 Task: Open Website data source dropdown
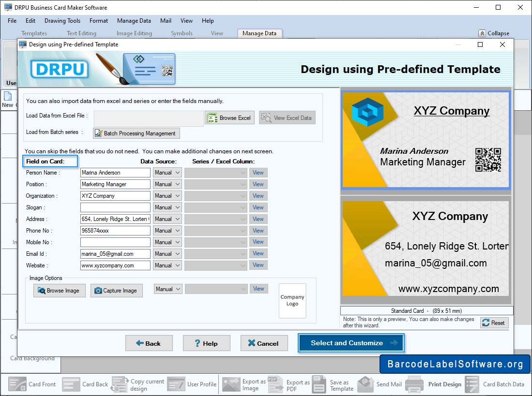pyautogui.click(x=167, y=265)
